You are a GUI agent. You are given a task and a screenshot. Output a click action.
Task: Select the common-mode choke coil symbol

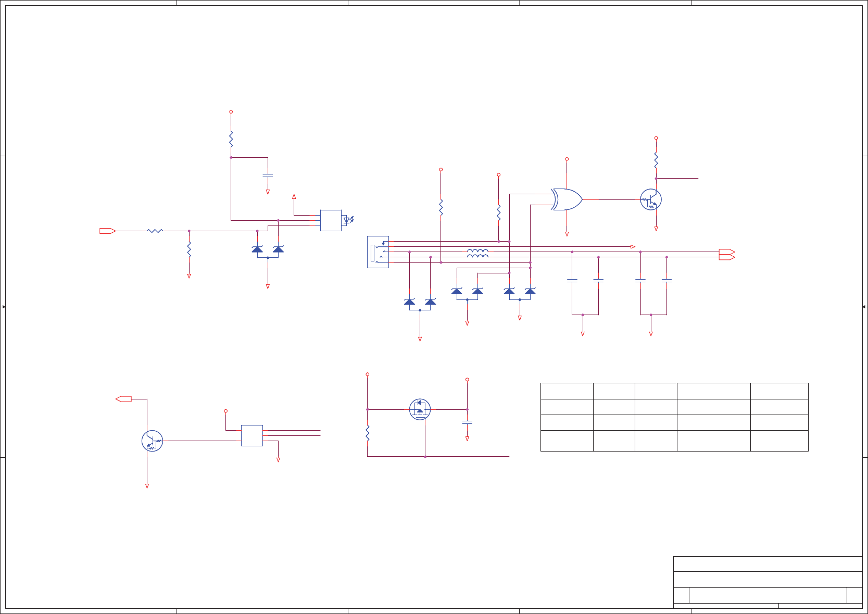tap(477, 254)
